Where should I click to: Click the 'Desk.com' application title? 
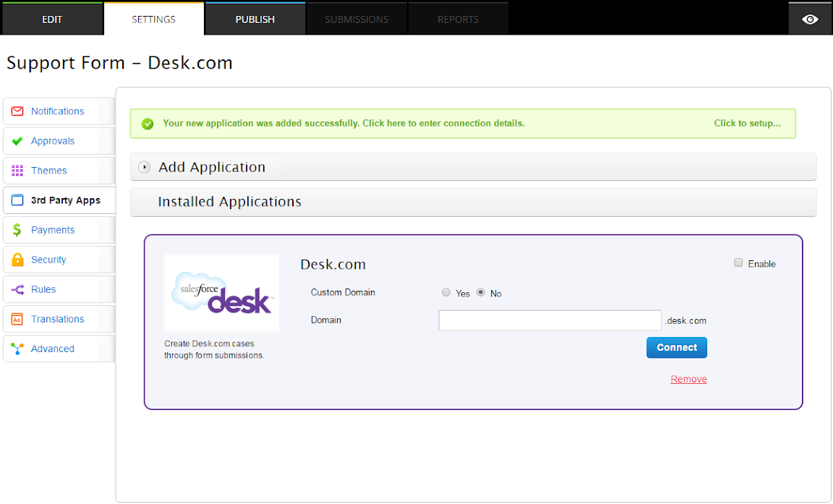click(x=333, y=265)
